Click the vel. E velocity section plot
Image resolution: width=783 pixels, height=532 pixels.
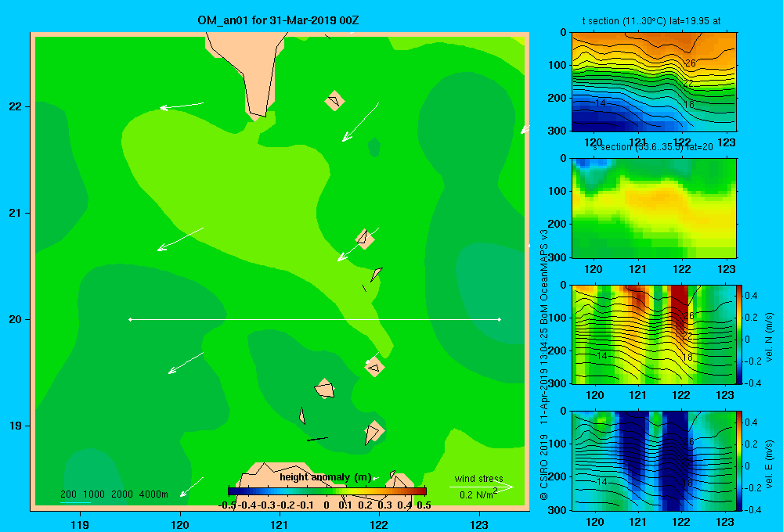point(654,461)
